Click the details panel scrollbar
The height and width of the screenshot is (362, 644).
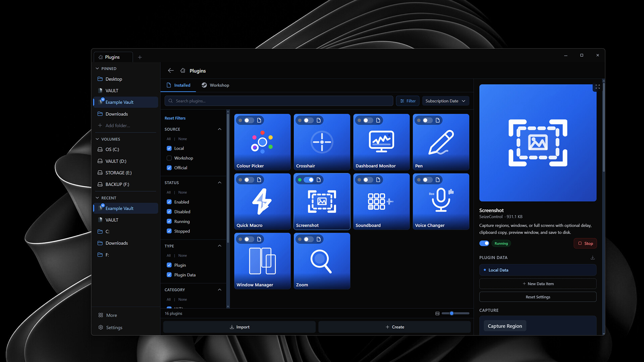pyautogui.click(x=604, y=127)
